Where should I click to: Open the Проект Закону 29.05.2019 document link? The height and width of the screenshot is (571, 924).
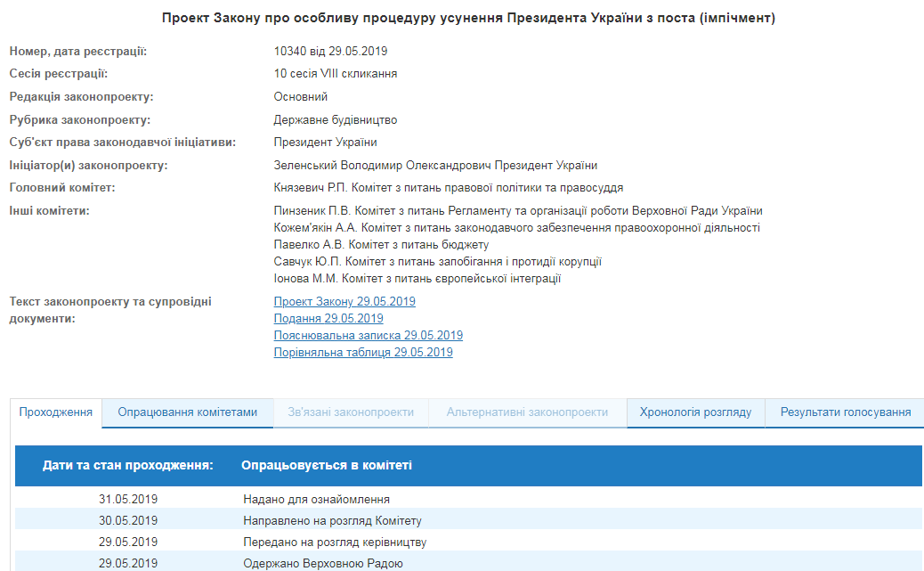344,302
